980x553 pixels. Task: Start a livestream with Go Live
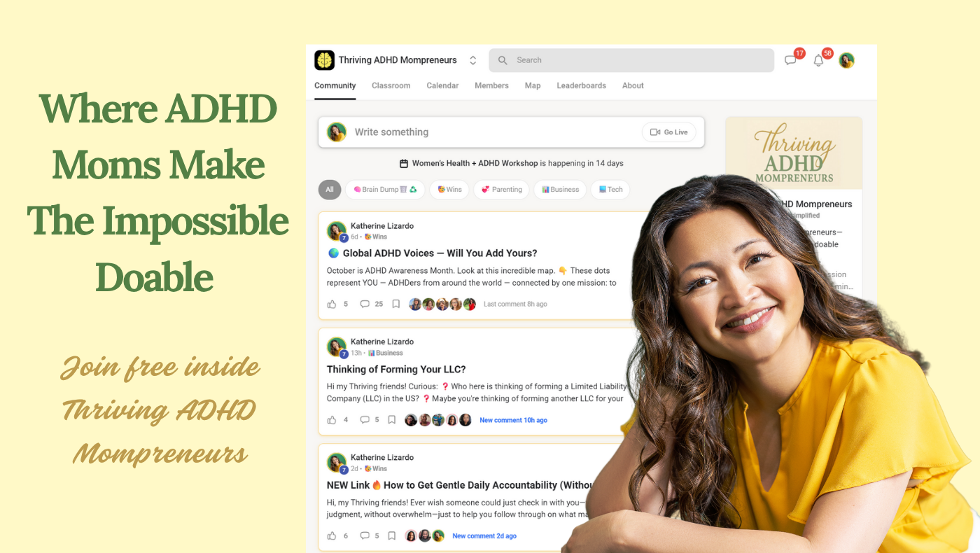[668, 132]
